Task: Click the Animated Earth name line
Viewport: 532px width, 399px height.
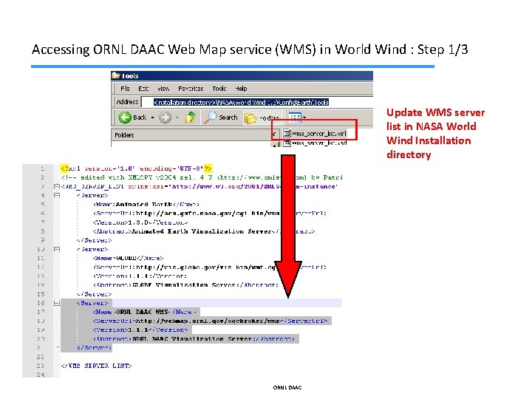Action: (x=146, y=204)
